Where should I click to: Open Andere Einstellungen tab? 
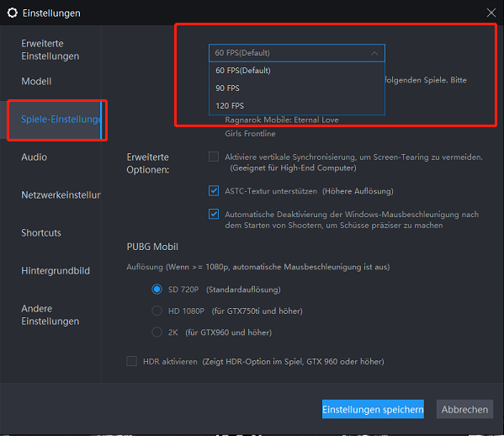click(50, 315)
